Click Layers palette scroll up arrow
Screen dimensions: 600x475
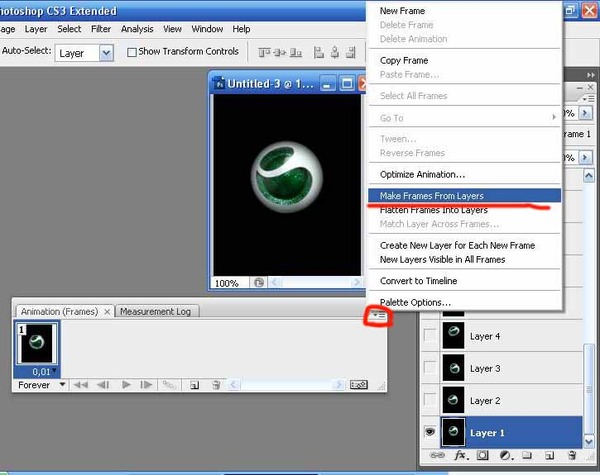[589, 175]
